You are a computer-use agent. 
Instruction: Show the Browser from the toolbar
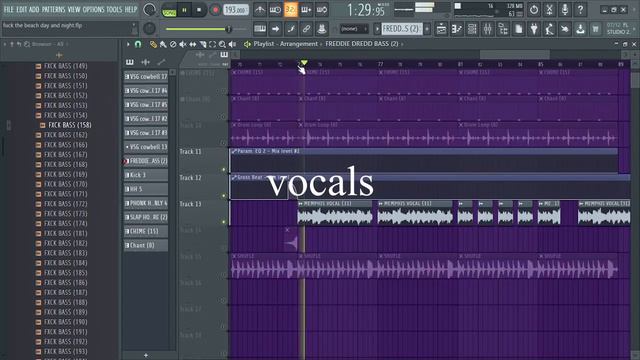click(x=503, y=29)
